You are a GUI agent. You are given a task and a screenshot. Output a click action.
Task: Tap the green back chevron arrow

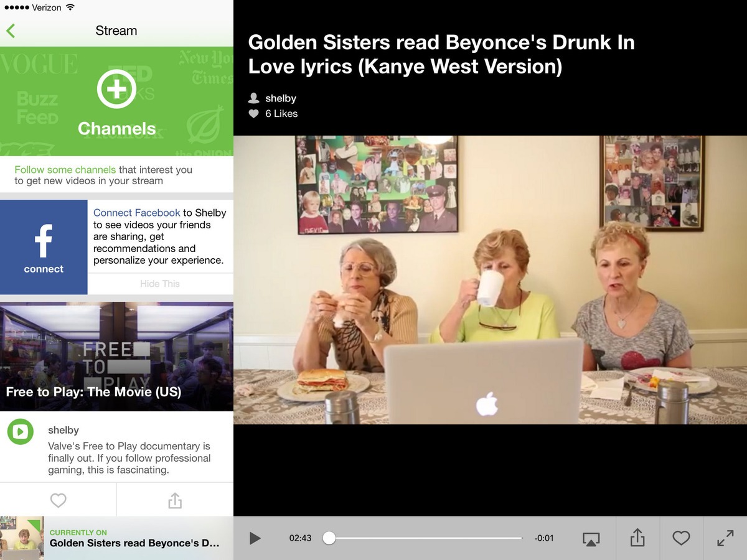tap(11, 30)
